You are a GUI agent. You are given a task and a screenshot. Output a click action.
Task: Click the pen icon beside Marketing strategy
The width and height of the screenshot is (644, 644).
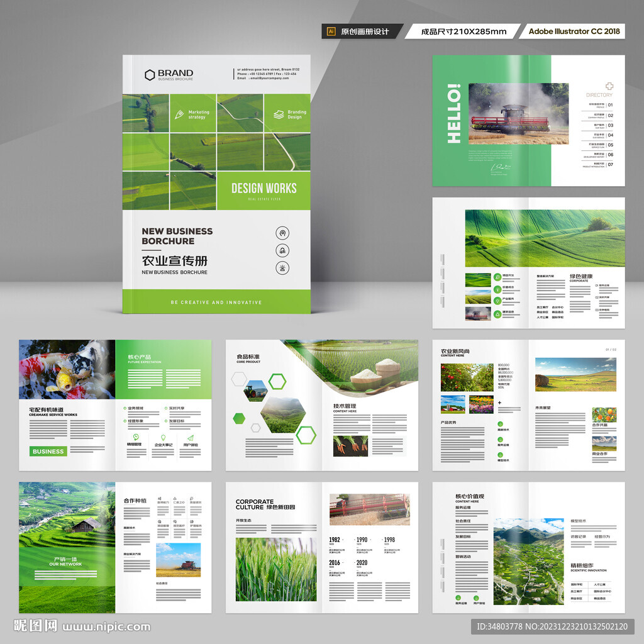point(179,114)
